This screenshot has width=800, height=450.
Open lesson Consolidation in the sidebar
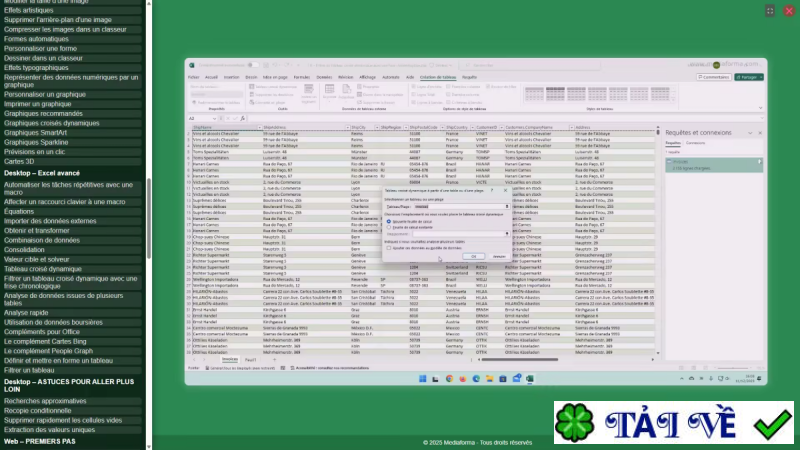pyautogui.click(x=71, y=250)
